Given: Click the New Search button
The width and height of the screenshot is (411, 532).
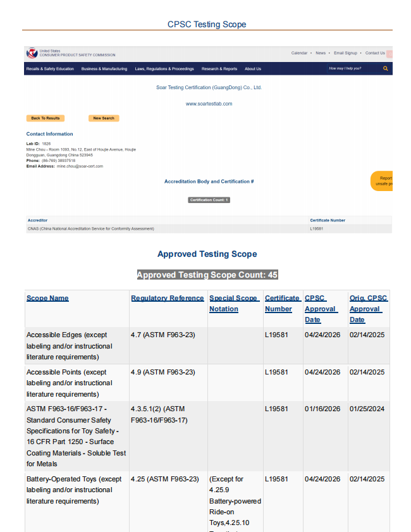Looking at the screenshot, I should (x=104, y=118).
